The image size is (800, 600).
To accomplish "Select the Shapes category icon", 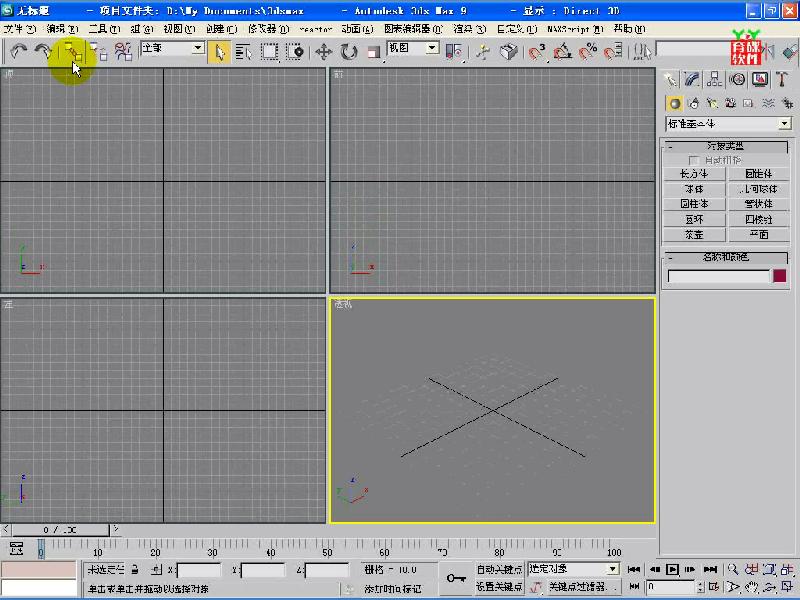I will [x=693, y=104].
